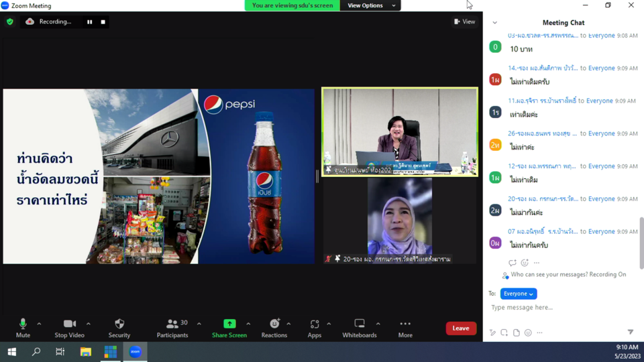Open share screen options arrow
This screenshot has height=362, width=644.
(x=248, y=324)
